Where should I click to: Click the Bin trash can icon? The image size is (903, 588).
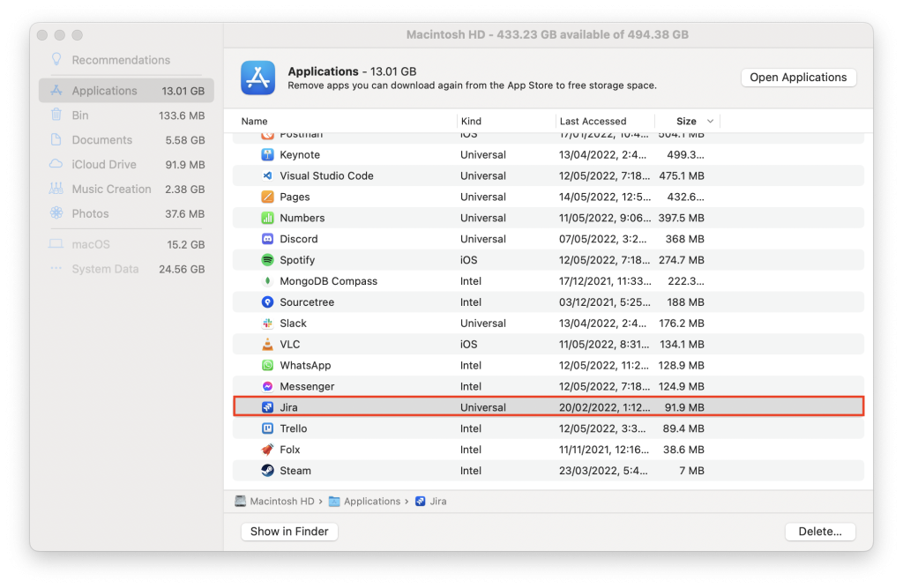[x=56, y=115]
